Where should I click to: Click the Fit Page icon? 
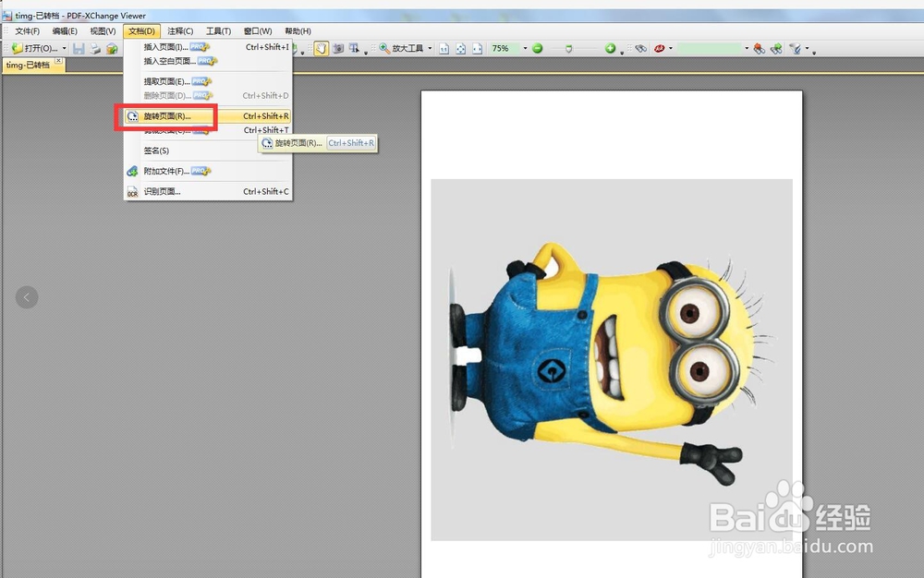tap(461, 48)
